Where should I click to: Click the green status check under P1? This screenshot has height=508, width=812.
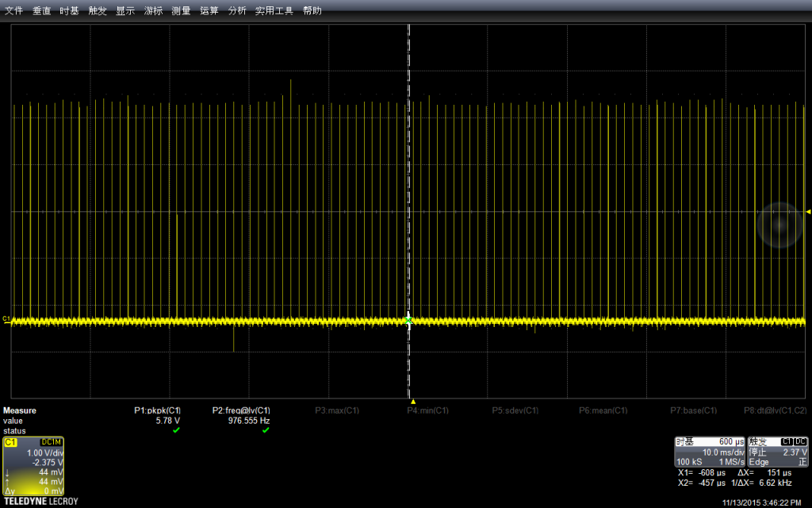pos(176,430)
